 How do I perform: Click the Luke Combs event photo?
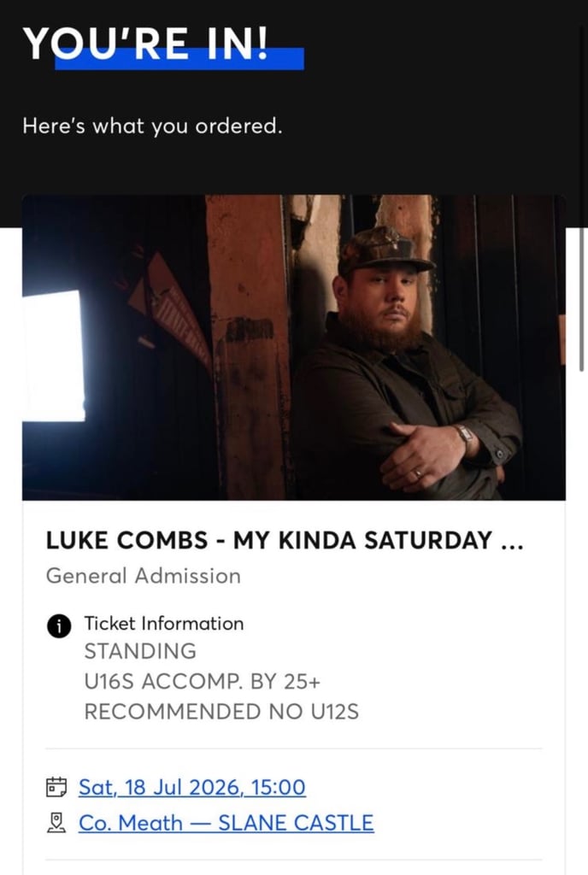[x=294, y=347]
